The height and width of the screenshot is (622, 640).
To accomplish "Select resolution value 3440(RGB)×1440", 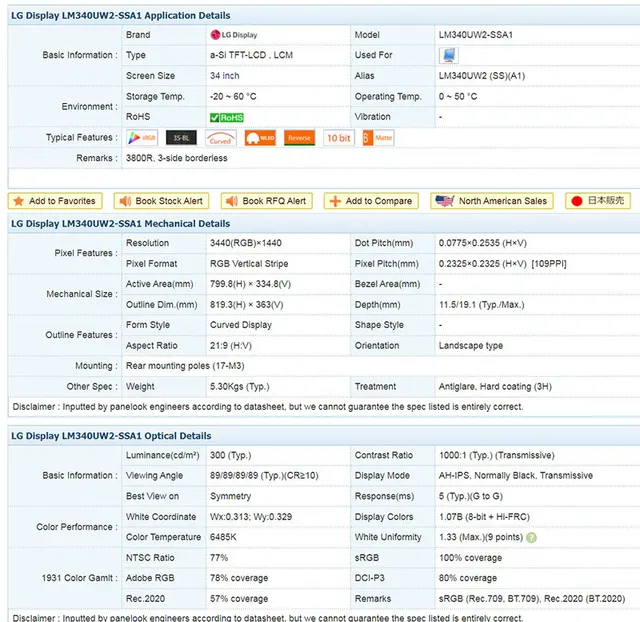I will 246,243.
